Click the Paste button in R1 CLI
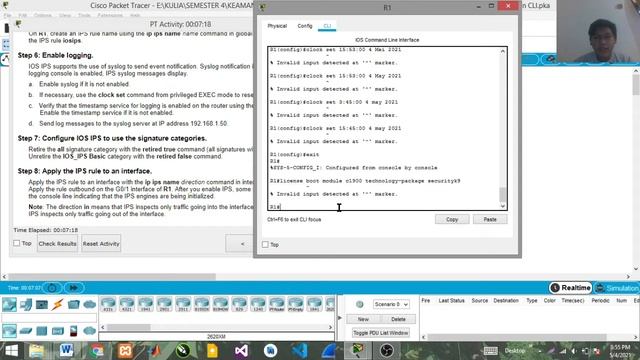The height and width of the screenshot is (360, 640). click(490, 220)
